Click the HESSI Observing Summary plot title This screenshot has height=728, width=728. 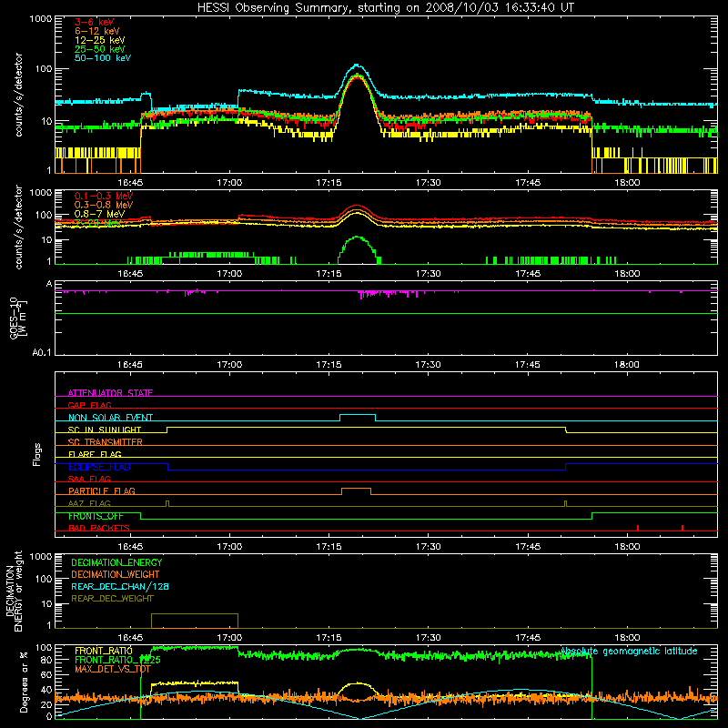tap(385, 8)
